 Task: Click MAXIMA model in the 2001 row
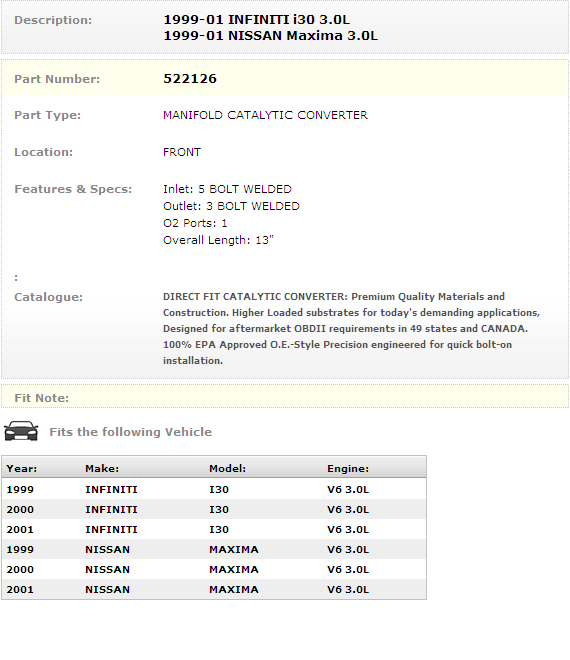tap(234, 590)
